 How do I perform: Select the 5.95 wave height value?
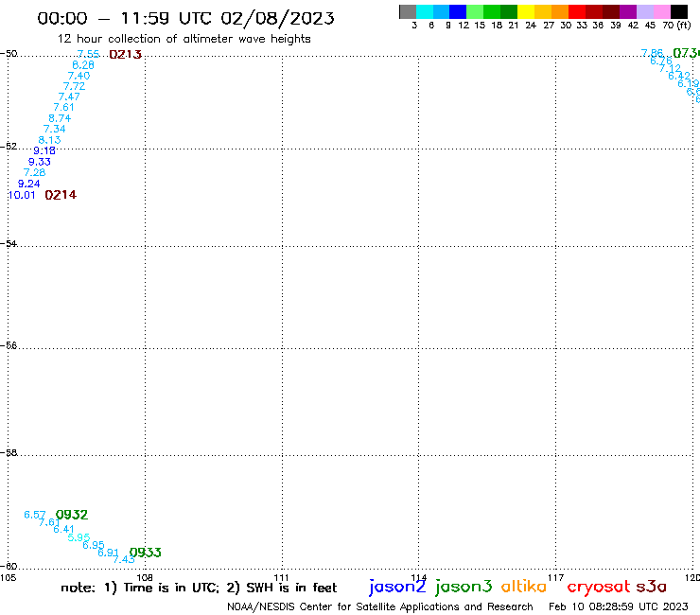(x=79, y=537)
